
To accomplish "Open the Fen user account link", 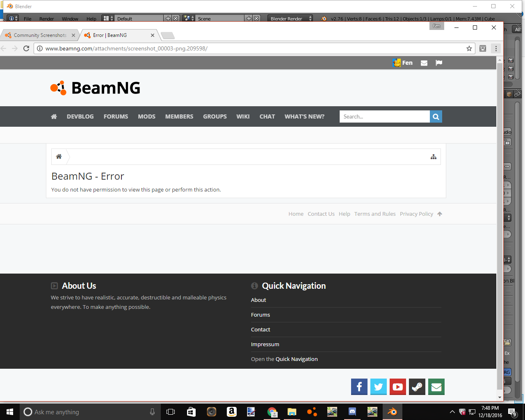I will [x=403, y=63].
